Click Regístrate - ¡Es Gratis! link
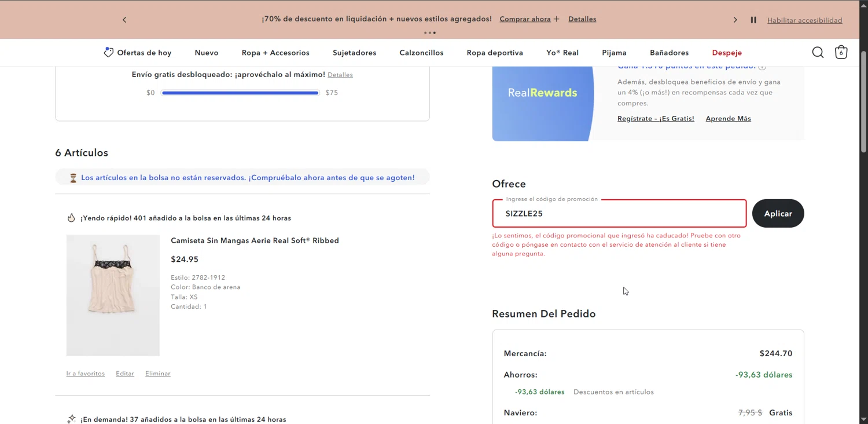868x424 pixels. [656, 119]
